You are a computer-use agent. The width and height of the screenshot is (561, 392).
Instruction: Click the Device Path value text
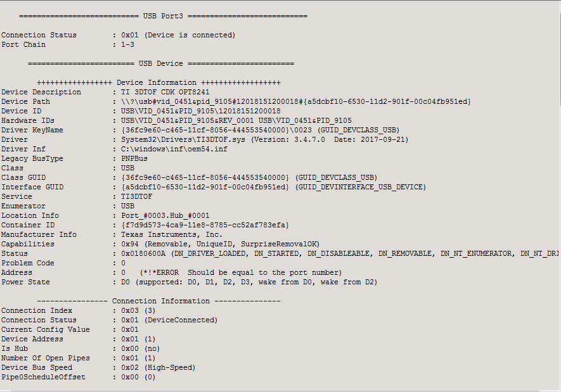[x=296, y=101]
